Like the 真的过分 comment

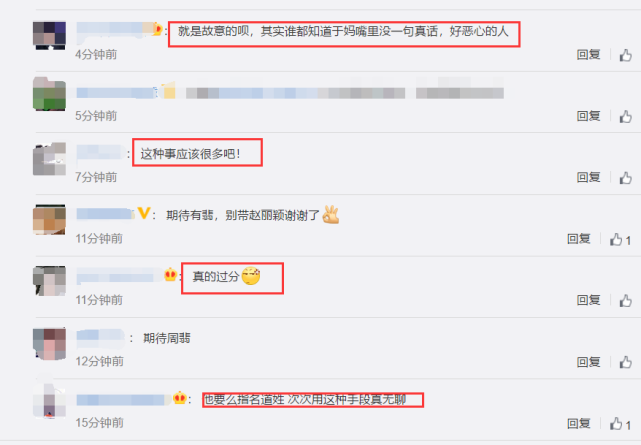pyautogui.click(x=625, y=301)
